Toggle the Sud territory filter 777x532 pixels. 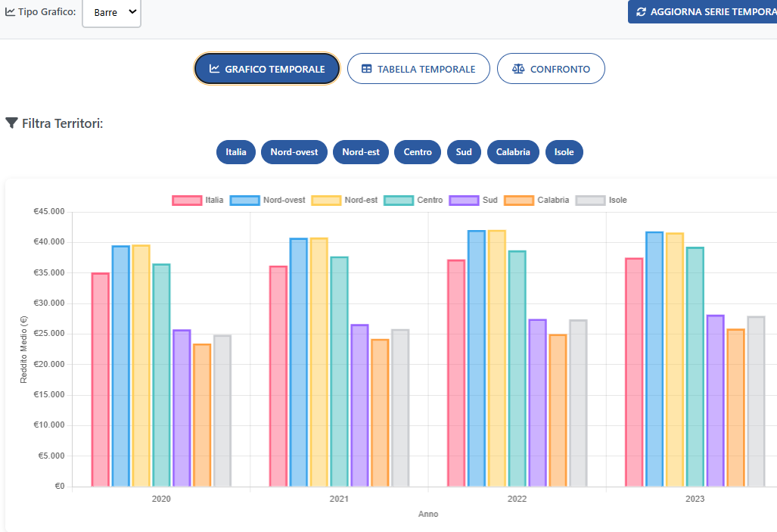coord(464,151)
